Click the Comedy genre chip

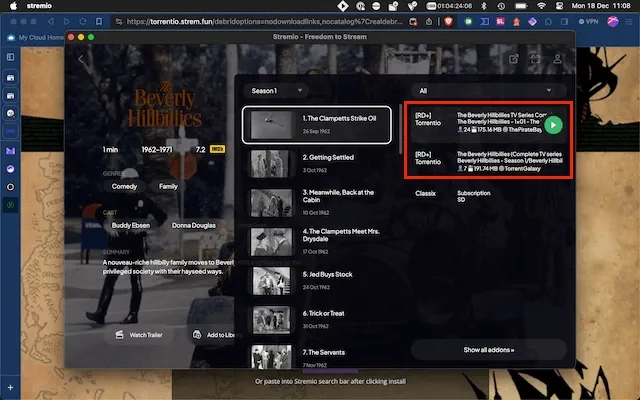click(124, 187)
